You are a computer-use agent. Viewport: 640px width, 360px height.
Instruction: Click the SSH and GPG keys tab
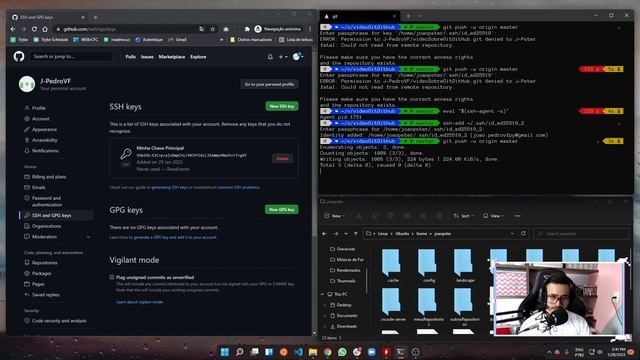coord(48,17)
